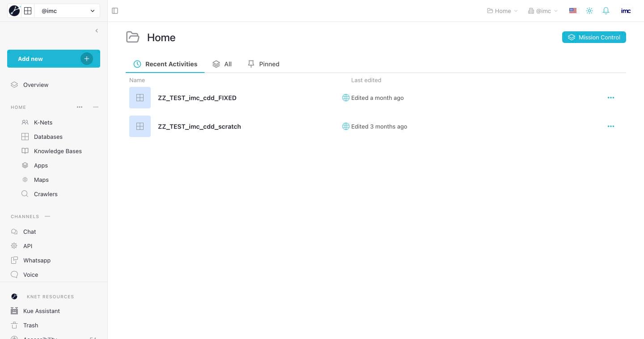This screenshot has width=644, height=339.
Task: Change language via the US flag icon
Action: coord(573,11)
